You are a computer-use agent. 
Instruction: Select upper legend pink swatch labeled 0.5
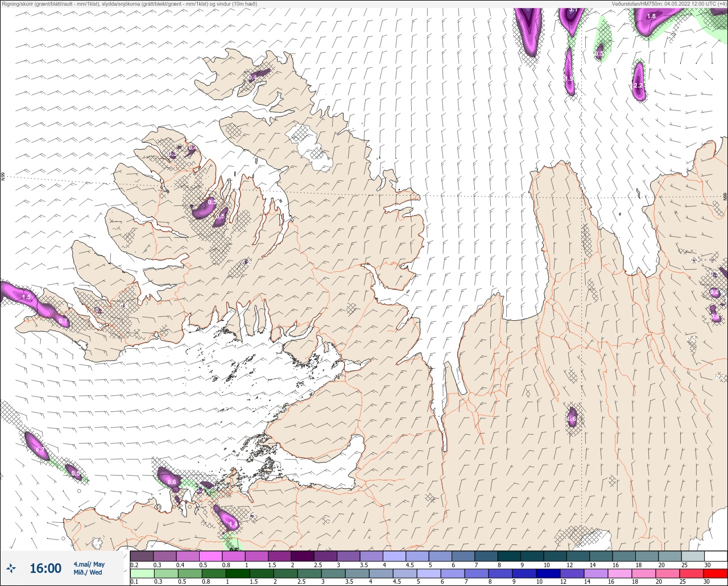click(x=210, y=556)
